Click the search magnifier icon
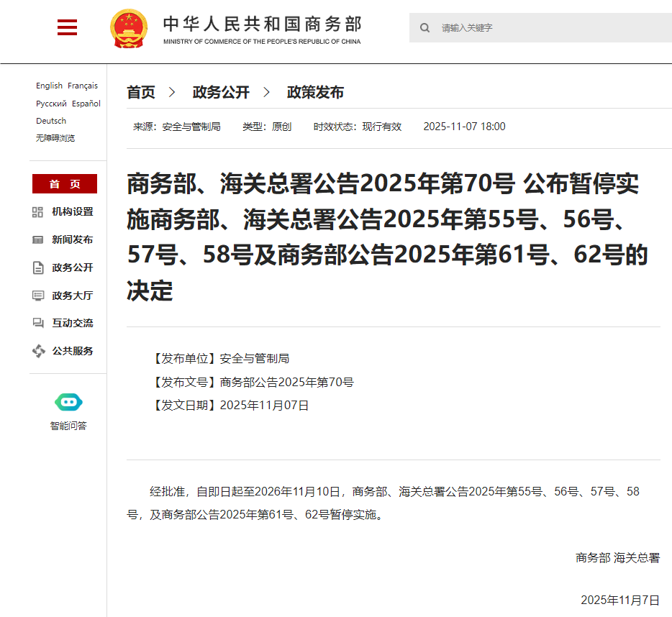The image size is (672, 617). [x=425, y=28]
